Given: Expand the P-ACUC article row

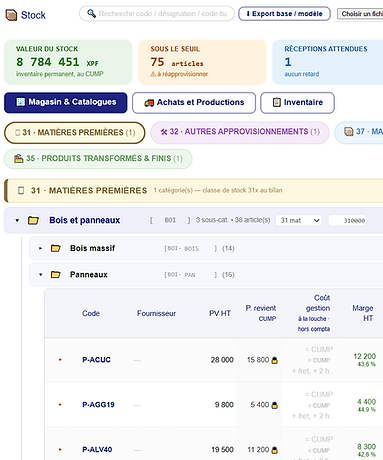Looking at the screenshot, I should (x=60, y=360).
